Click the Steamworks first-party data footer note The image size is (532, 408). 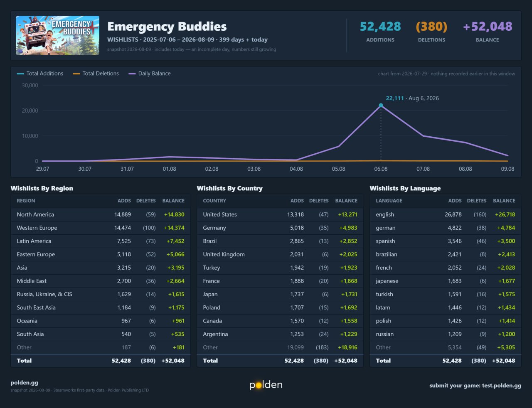tap(79, 390)
